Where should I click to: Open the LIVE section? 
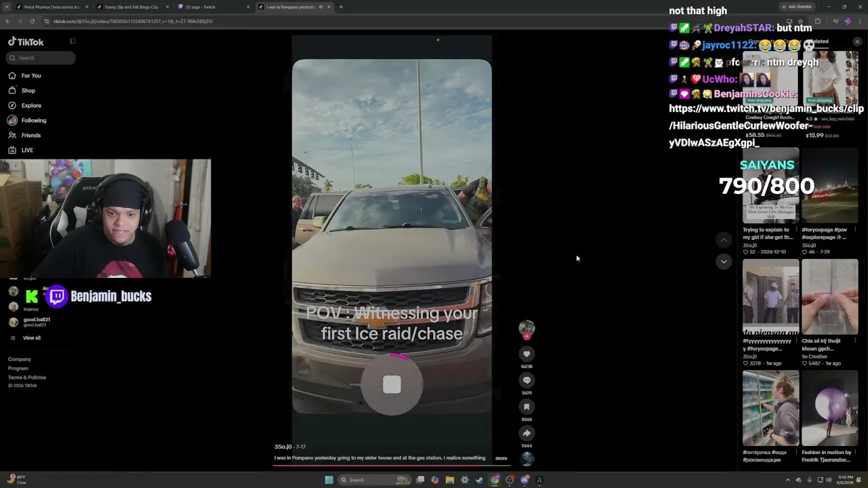pyautogui.click(x=20, y=150)
